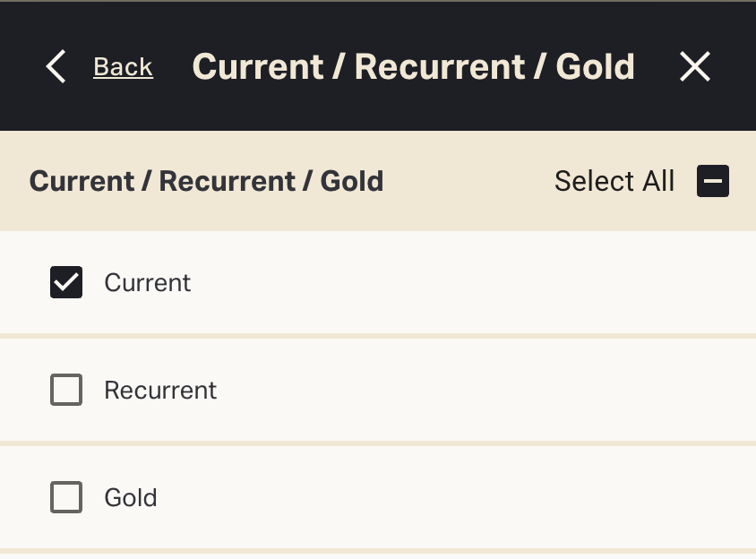
Task: Click empty space in the Recurrent row
Action: coord(466,391)
